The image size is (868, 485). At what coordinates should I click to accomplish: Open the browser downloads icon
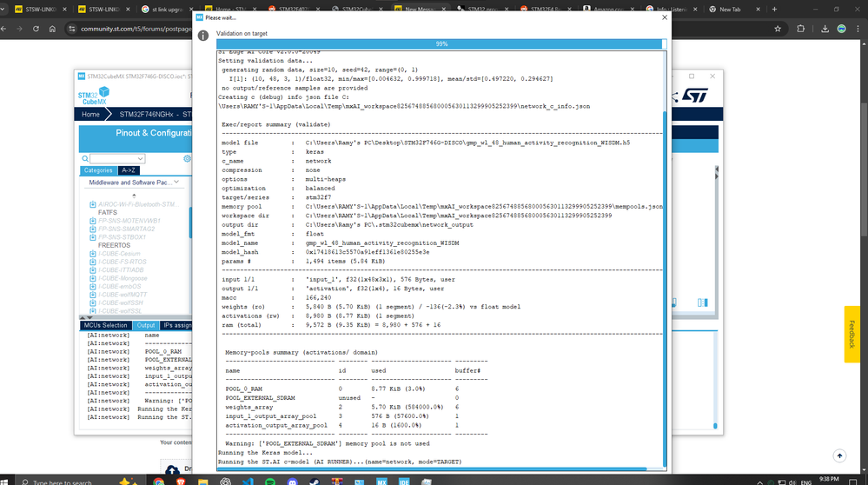825,29
